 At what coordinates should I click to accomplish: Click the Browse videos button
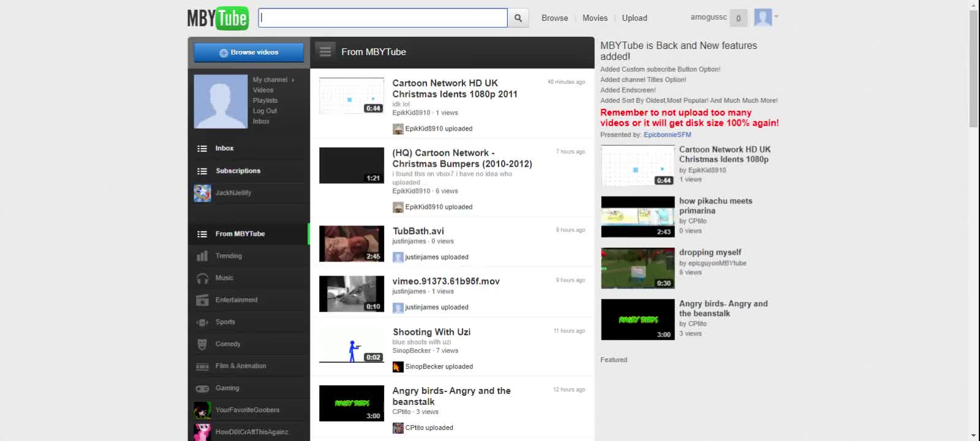(249, 52)
